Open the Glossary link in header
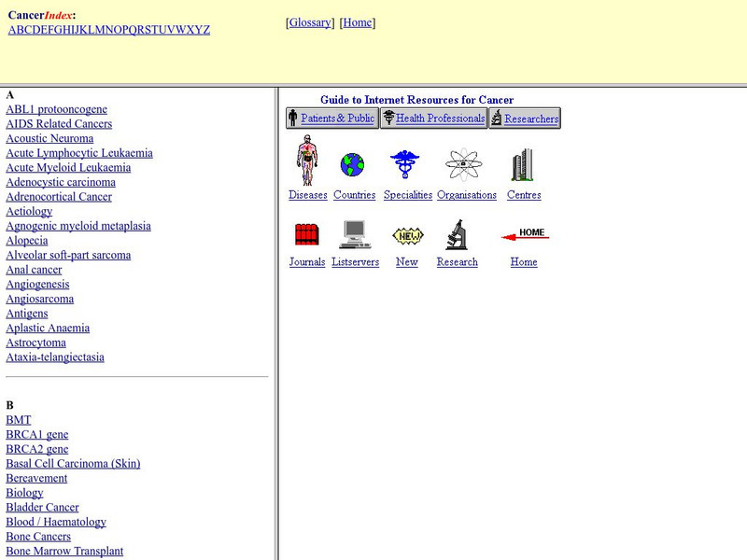This screenshot has width=747, height=560. 310,22
